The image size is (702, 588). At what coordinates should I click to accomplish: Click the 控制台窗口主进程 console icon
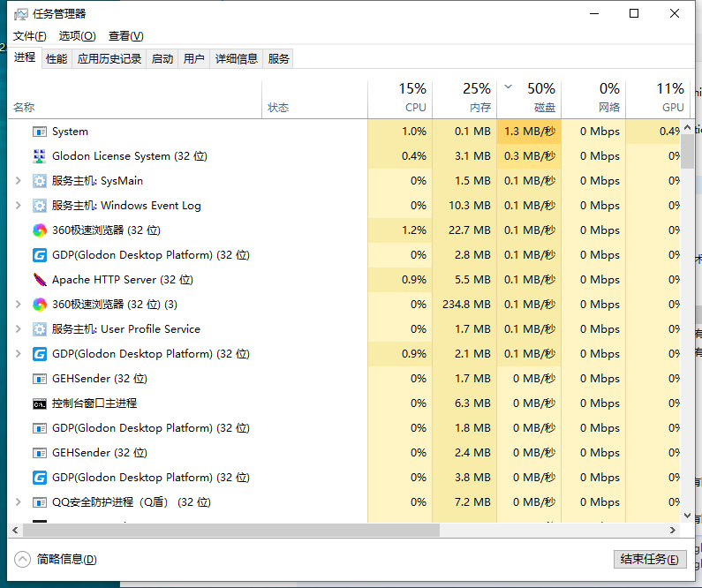tap(40, 404)
